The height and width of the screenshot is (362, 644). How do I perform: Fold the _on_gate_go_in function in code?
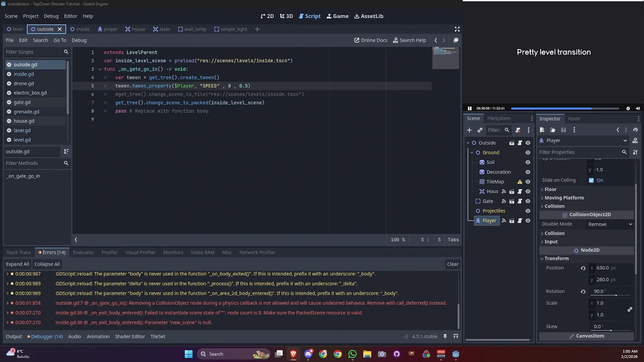click(100, 69)
